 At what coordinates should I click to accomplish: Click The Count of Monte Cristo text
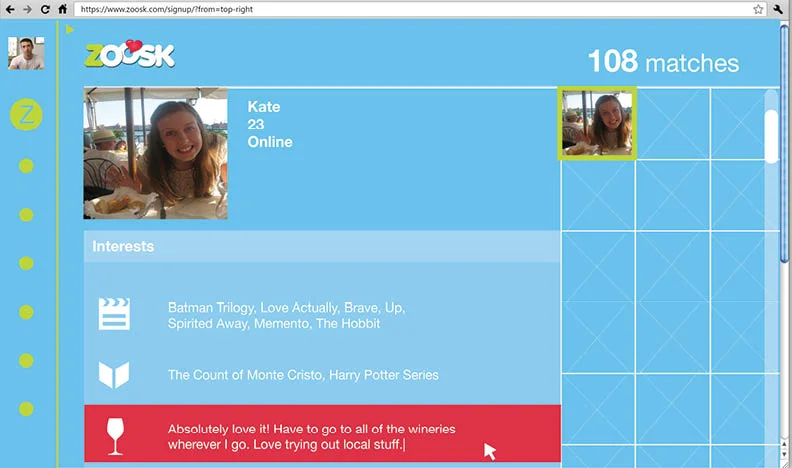(303, 375)
